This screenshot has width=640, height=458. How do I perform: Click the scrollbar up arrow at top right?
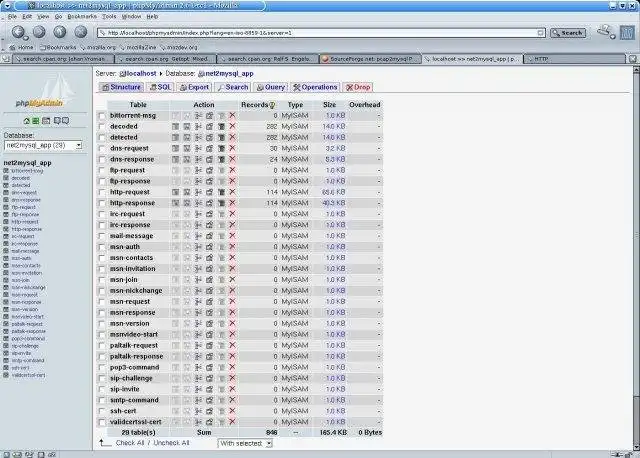(636, 70)
